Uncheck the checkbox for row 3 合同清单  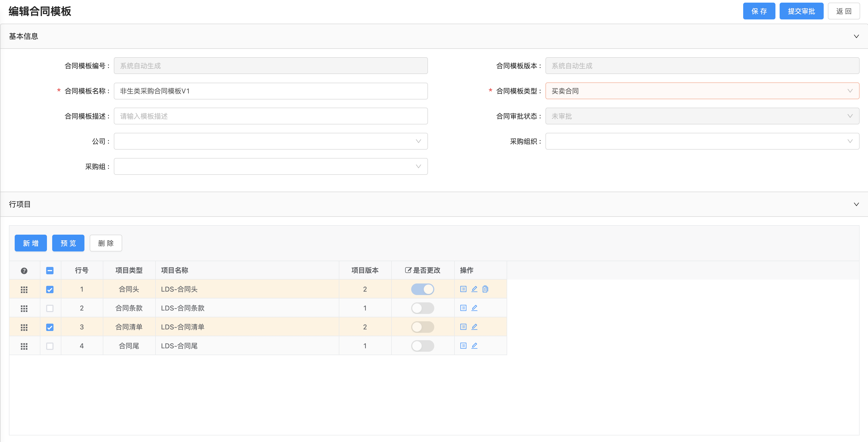tap(50, 327)
